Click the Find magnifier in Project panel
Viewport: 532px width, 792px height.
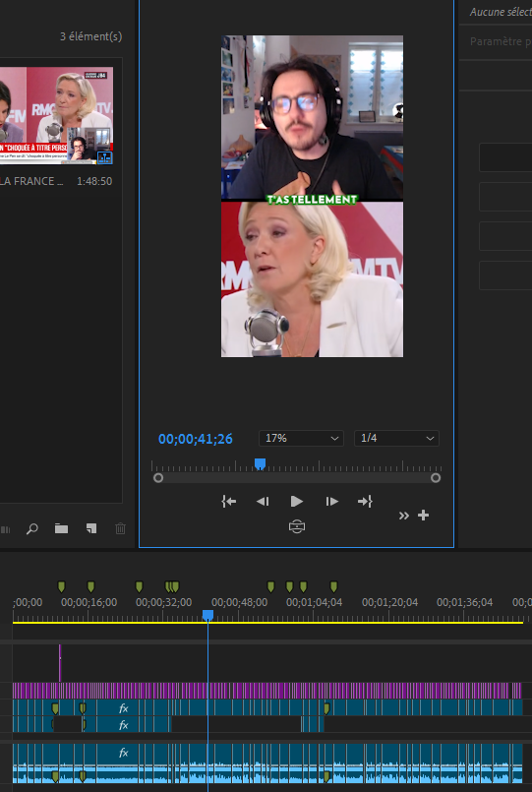coord(31,529)
